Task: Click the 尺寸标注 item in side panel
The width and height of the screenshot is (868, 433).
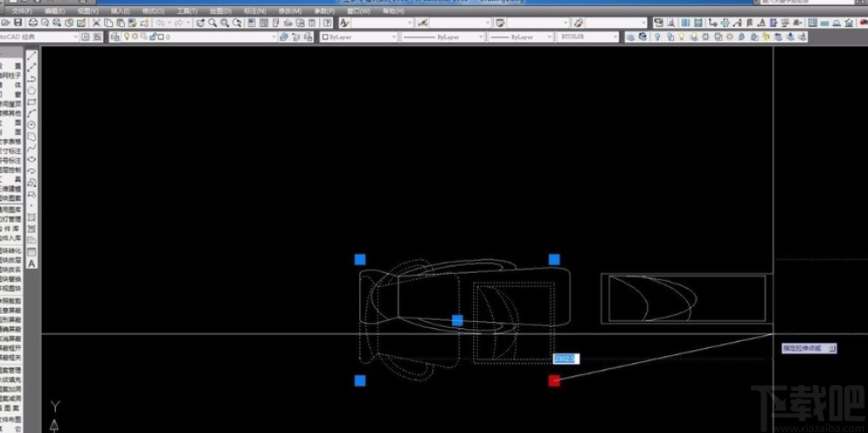Action: click(x=11, y=150)
